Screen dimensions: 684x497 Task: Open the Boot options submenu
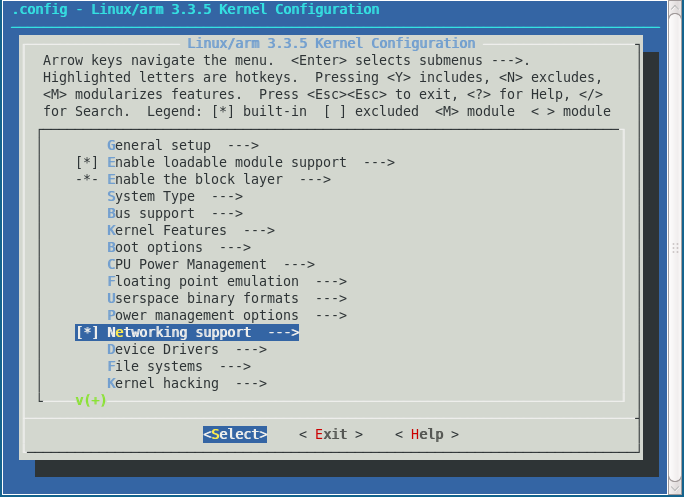(x=179, y=247)
